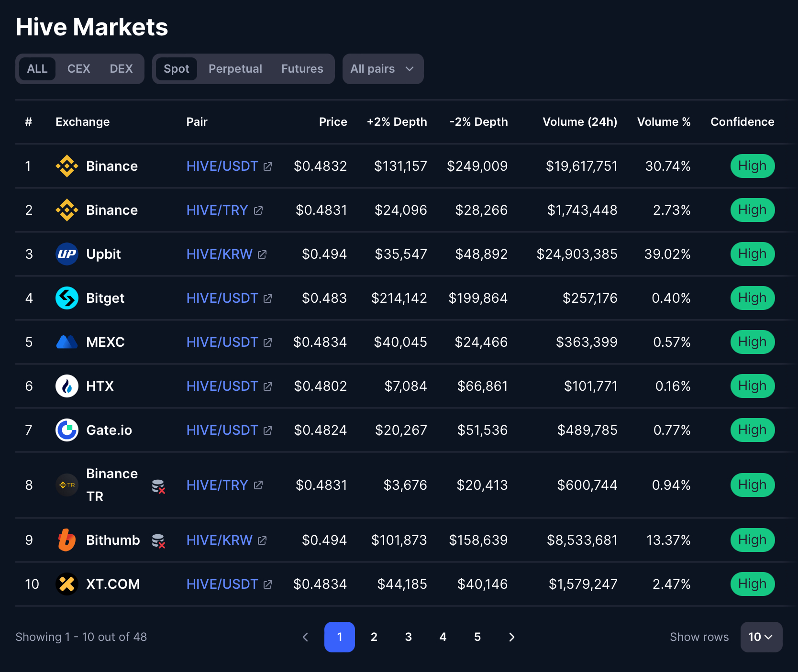Sort by -2% Depth column header
Viewport: 798px width, 672px height.
pyautogui.click(x=478, y=122)
